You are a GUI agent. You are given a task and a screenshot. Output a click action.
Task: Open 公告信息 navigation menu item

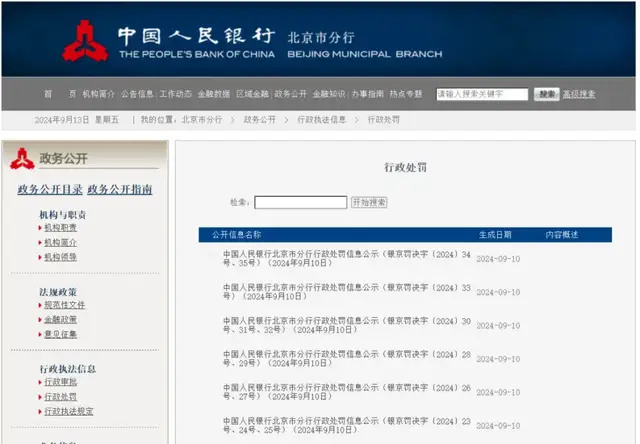point(137,94)
